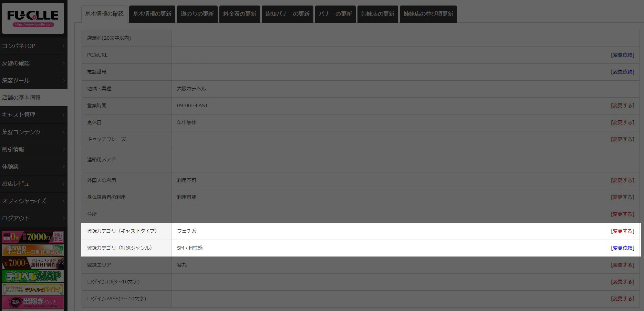Open the アロマエステ店の無料HP制作 banner
The height and width of the screenshot is (311, 644).
click(x=33, y=263)
